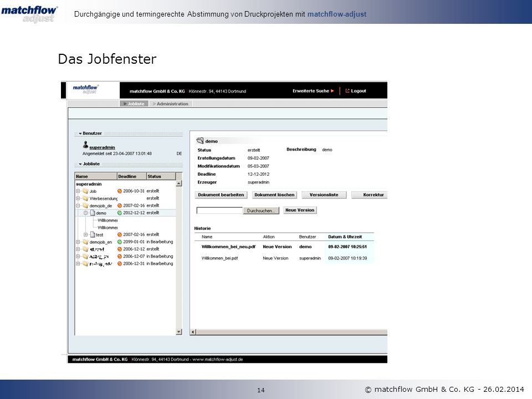532x399 pixels.
Task: Click the demojob_en folder icon
Action: 85,242
